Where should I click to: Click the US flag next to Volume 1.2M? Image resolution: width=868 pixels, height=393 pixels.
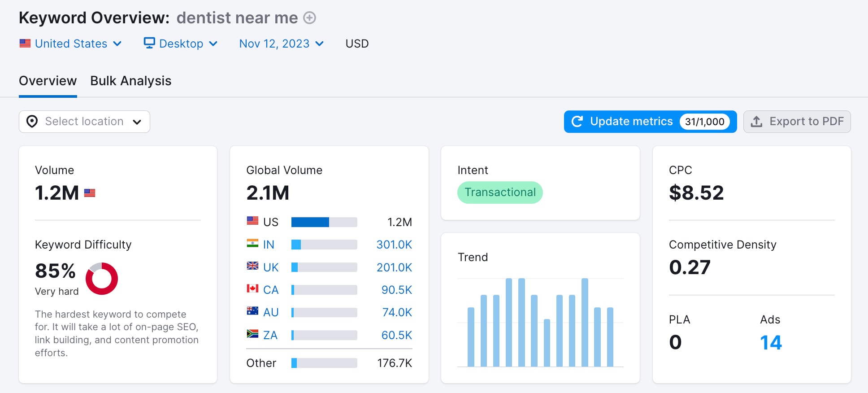click(x=90, y=193)
